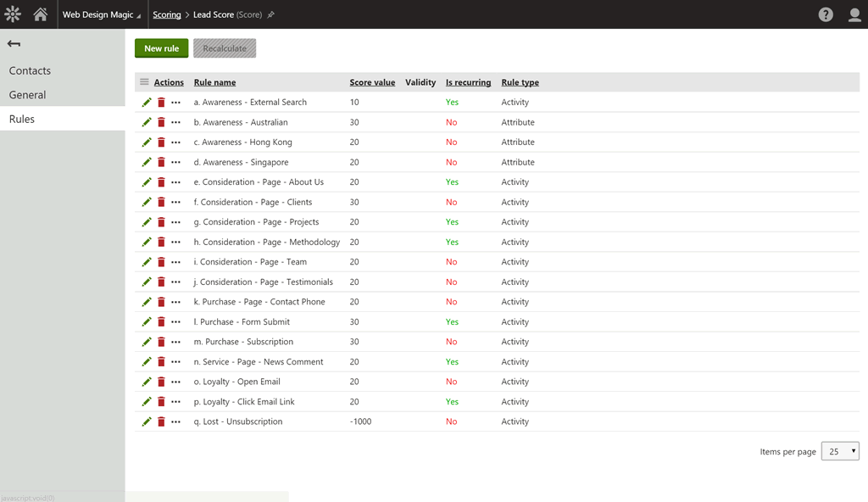Open the grid actions hamburger menu
The width and height of the screenshot is (868, 502).
pos(144,82)
